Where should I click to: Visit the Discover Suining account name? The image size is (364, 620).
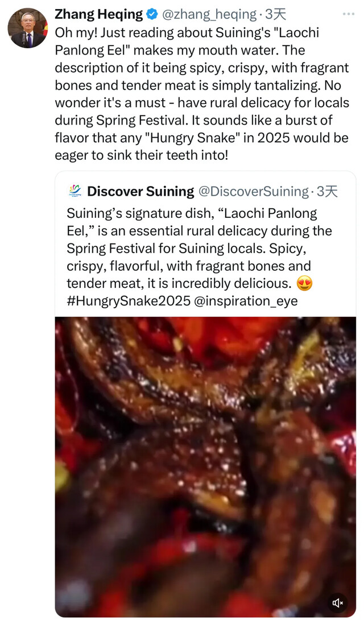coord(140,192)
